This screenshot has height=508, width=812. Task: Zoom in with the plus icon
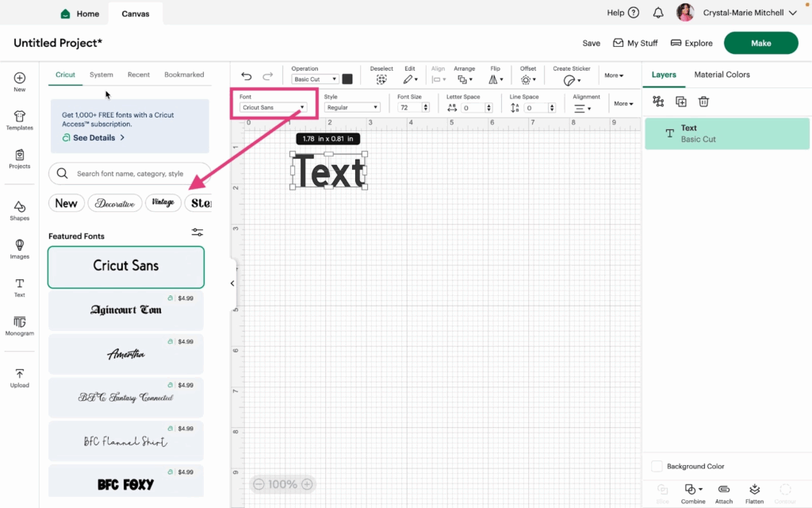coord(307,484)
